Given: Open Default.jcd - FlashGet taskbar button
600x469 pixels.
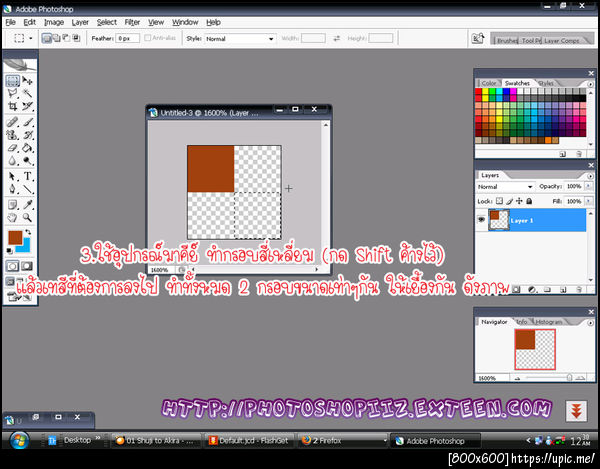Looking at the screenshot, I should click(x=249, y=441).
